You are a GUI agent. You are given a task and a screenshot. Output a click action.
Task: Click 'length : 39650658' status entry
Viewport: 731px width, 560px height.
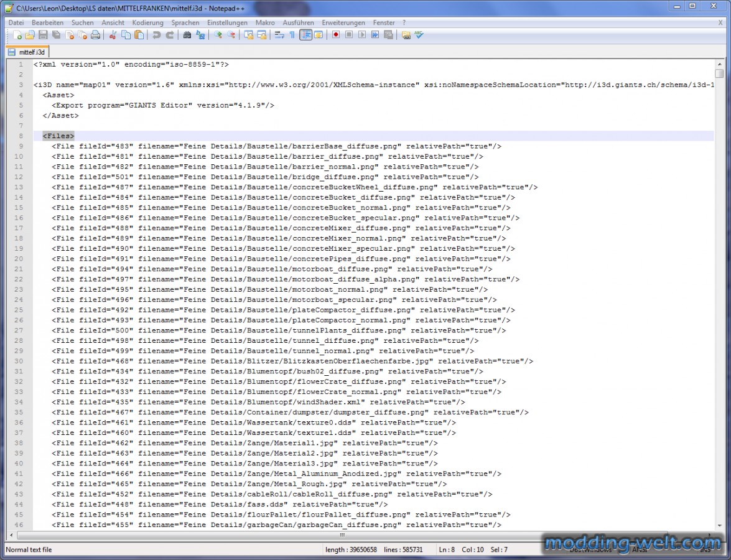tap(351, 550)
